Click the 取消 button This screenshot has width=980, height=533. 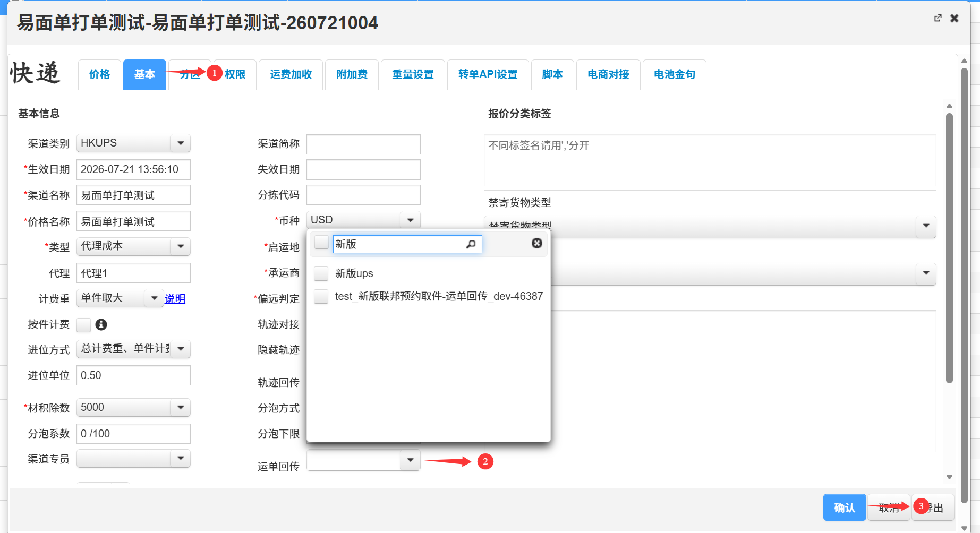tap(889, 508)
